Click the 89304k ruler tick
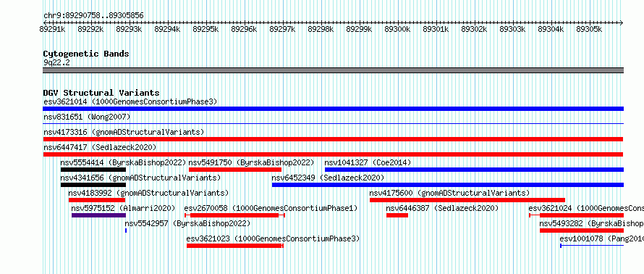 pyautogui.click(x=551, y=29)
